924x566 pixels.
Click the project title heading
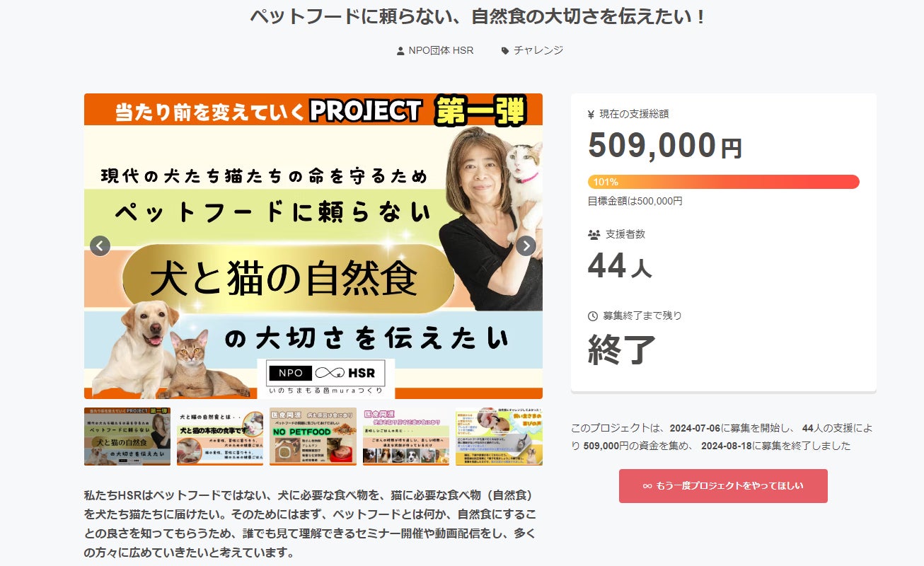tap(478, 16)
